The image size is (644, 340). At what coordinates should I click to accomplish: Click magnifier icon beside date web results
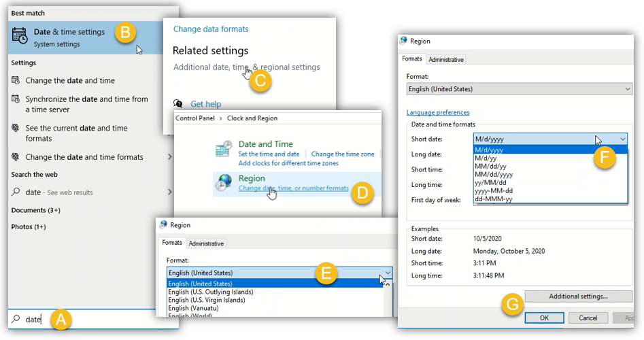pos(16,192)
